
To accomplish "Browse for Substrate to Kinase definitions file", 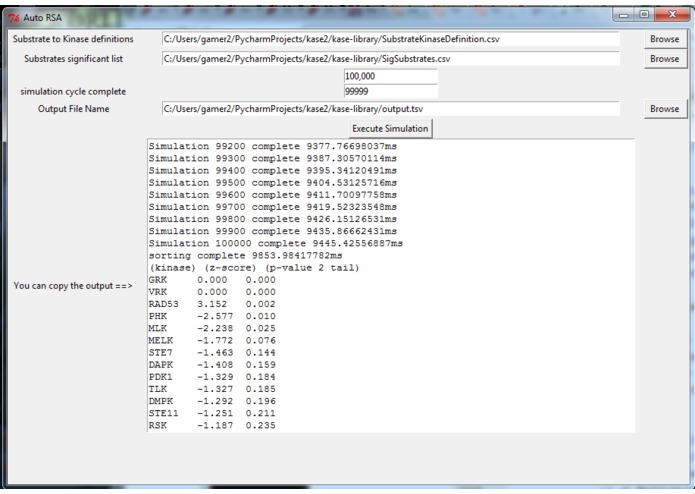I will [x=664, y=39].
